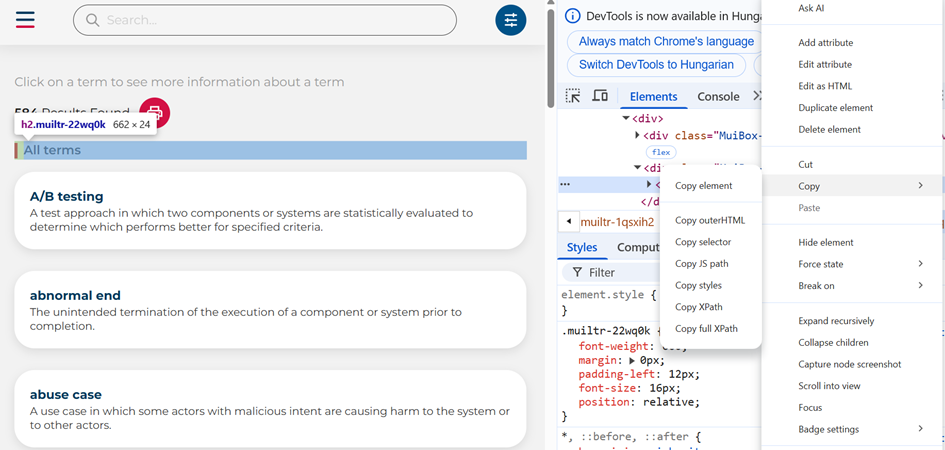Click Always match Chrome's language button
The height and width of the screenshot is (450, 945).
point(666,42)
